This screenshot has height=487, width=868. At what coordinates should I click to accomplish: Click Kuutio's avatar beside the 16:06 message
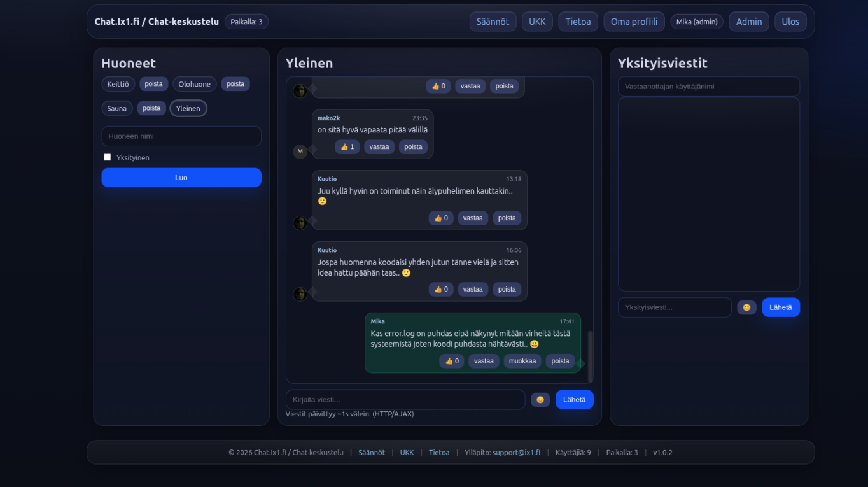[x=300, y=293]
